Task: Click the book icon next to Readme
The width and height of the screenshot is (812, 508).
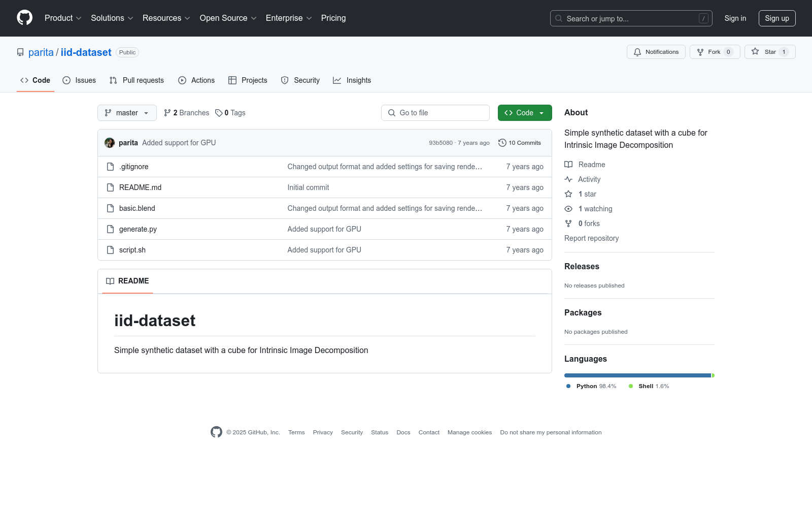Action: click(568, 165)
